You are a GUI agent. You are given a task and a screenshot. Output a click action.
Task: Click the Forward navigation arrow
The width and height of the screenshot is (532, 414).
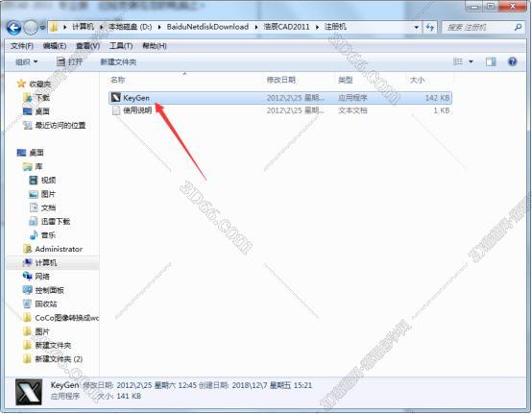pos(31,28)
